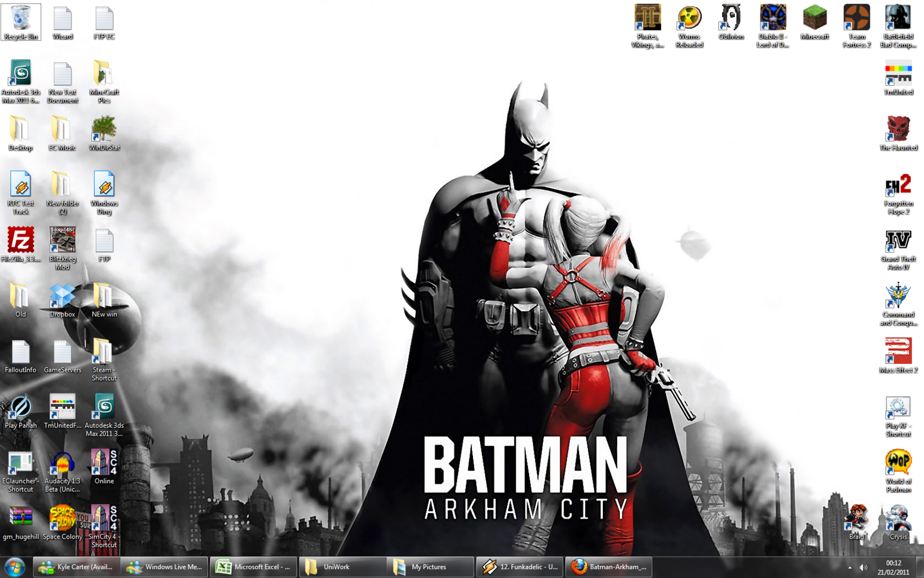
Task: Open the Old folder icon
Action: (x=21, y=300)
